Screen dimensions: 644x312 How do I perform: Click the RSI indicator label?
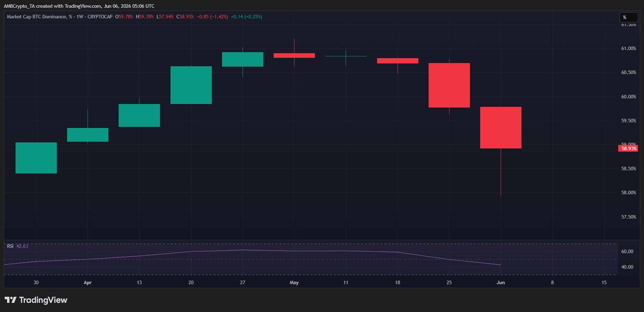10,246
